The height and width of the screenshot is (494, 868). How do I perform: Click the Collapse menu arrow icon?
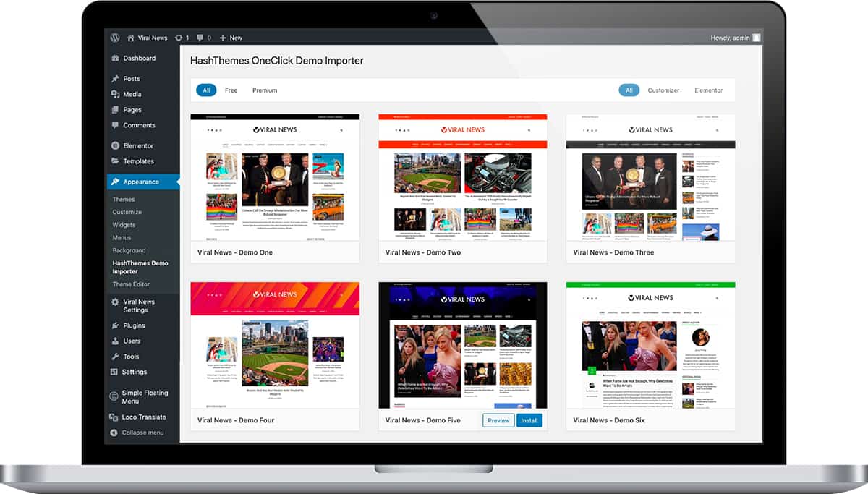tap(115, 433)
